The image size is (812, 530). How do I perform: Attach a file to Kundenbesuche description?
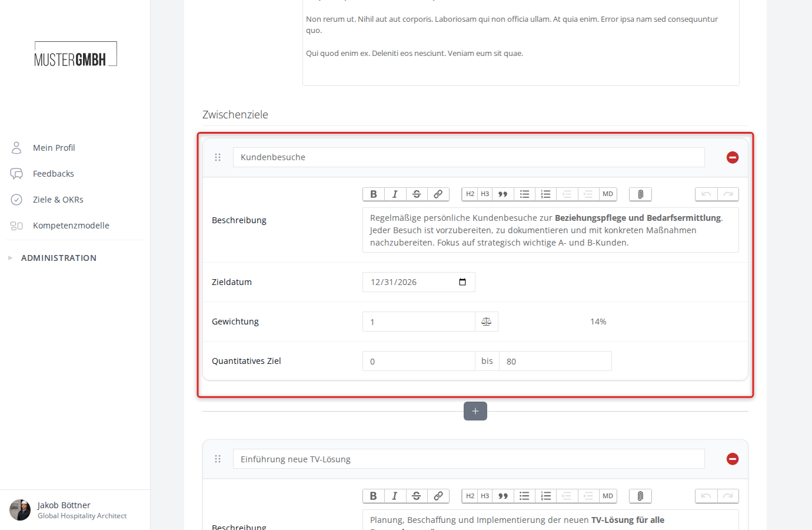640,194
